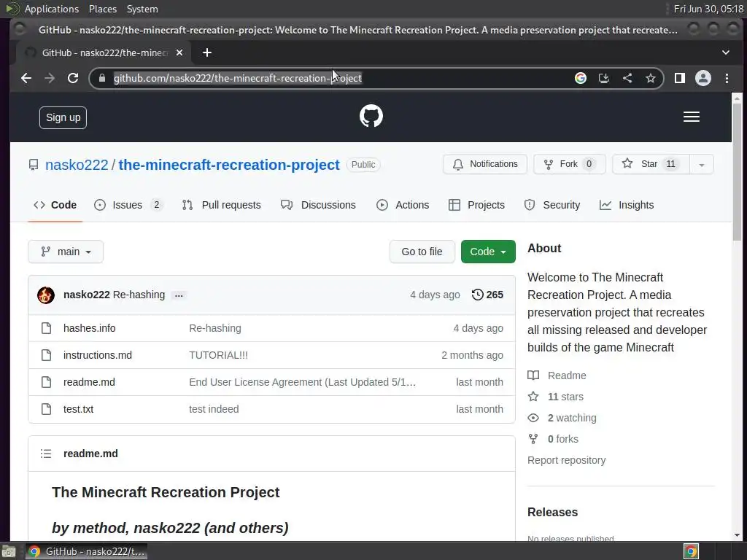This screenshot has width=747, height=560.
Task: Click the Sign up button
Action: tap(63, 117)
